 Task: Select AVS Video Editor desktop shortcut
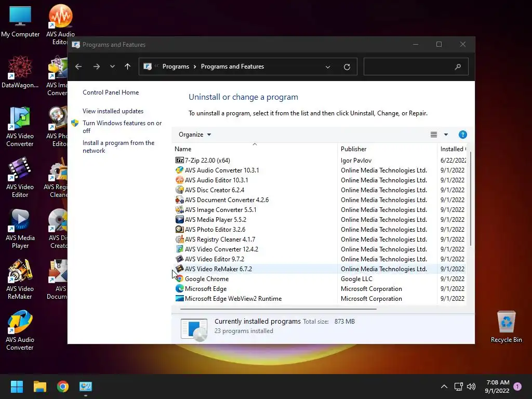20,178
